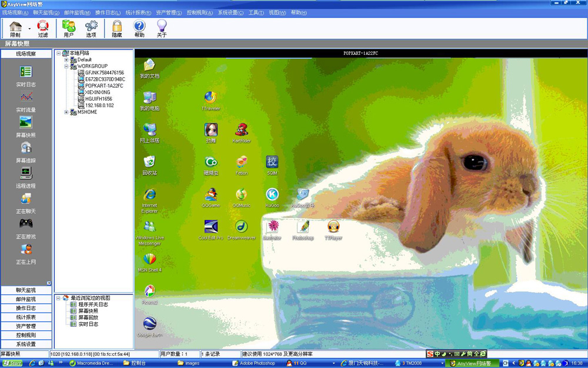Open the 过滤 (Filter) toolbar tool

point(43,28)
